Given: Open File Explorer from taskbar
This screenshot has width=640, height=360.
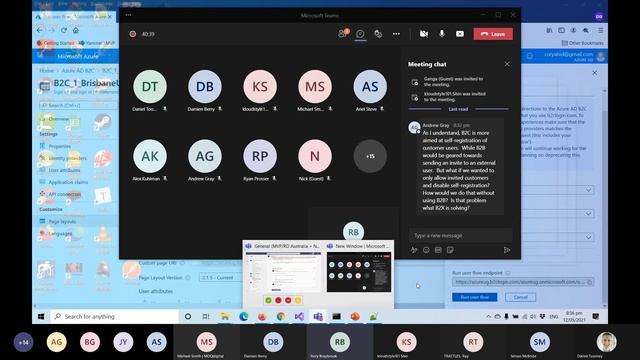Looking at the screenshot, I should [x=224, y=316].
